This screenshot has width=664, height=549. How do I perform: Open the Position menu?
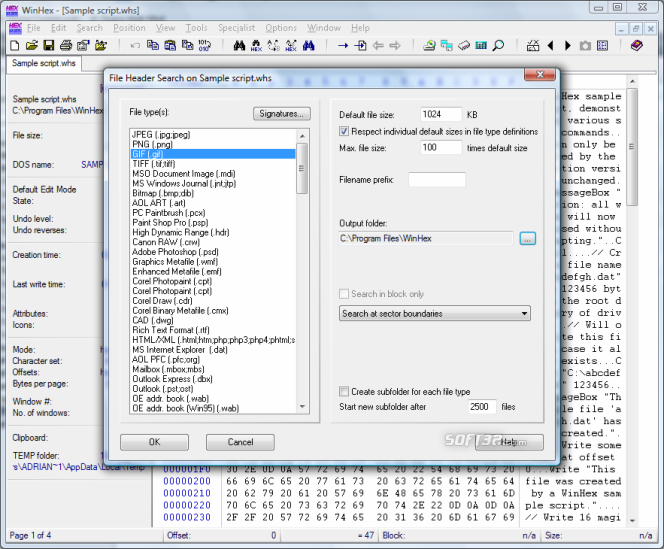pos(129,28)
